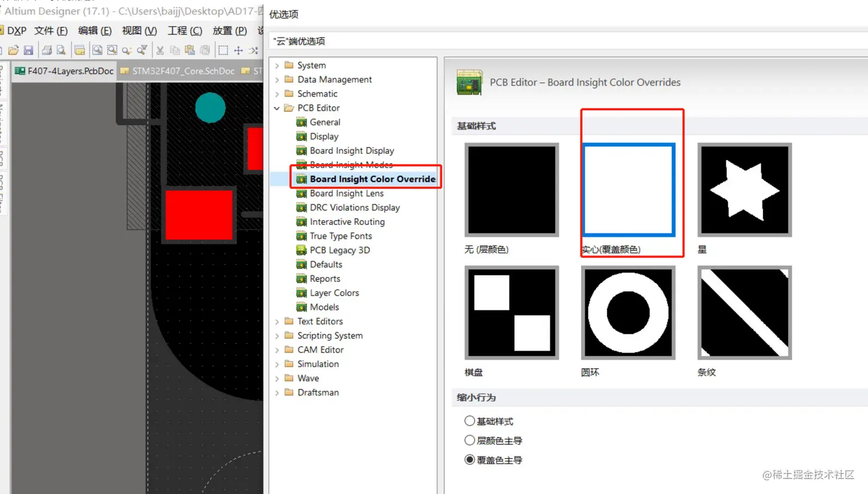This screenshot has width=868, height=494.
Task: Expand the Schematic tree node
Action: point(277,94)
